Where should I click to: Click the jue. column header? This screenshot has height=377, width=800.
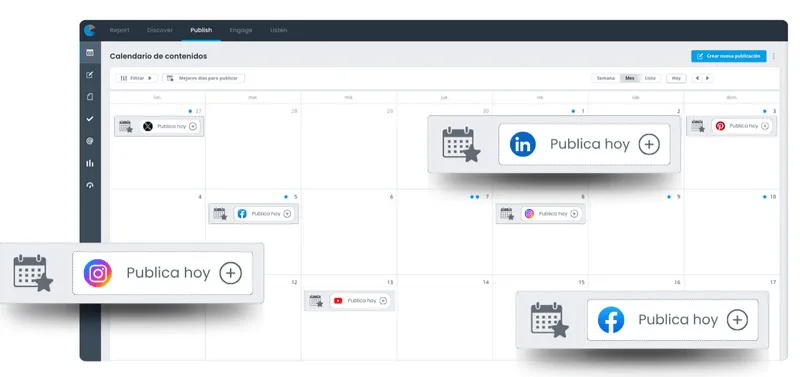coord(444,97)
